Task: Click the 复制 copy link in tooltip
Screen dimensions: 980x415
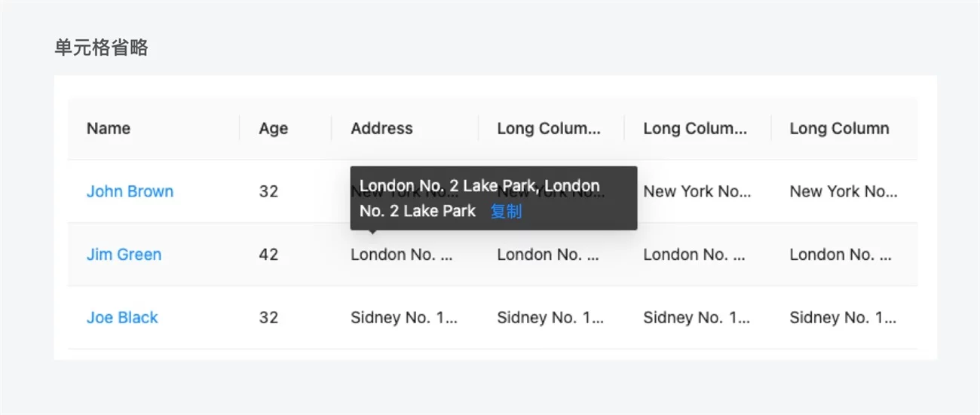Action: (506, 212)
